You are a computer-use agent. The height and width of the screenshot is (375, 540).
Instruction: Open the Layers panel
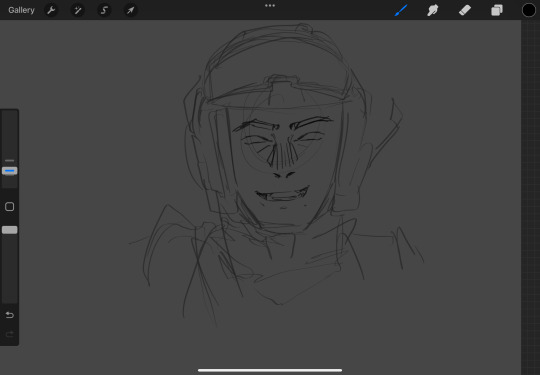(x=497, y=10)
